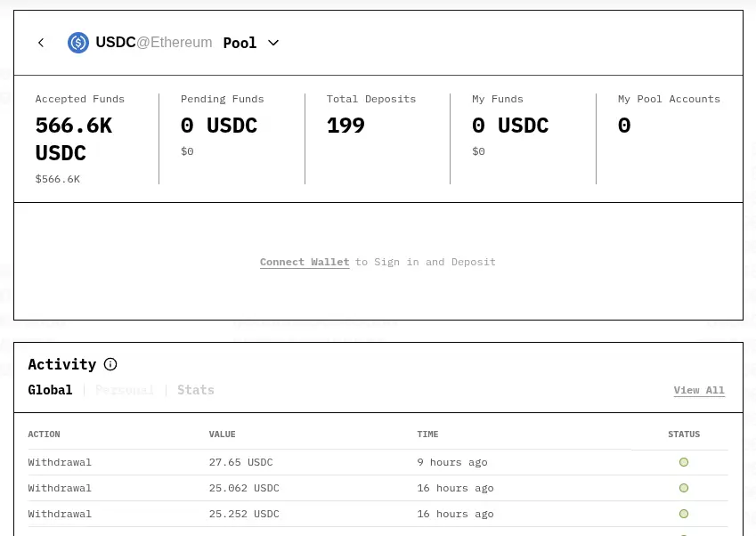Viewport: 756px width, 536px height.
Task: Click the Connect Wallet link
Action: pyautogui.click(x=305, y=262)
